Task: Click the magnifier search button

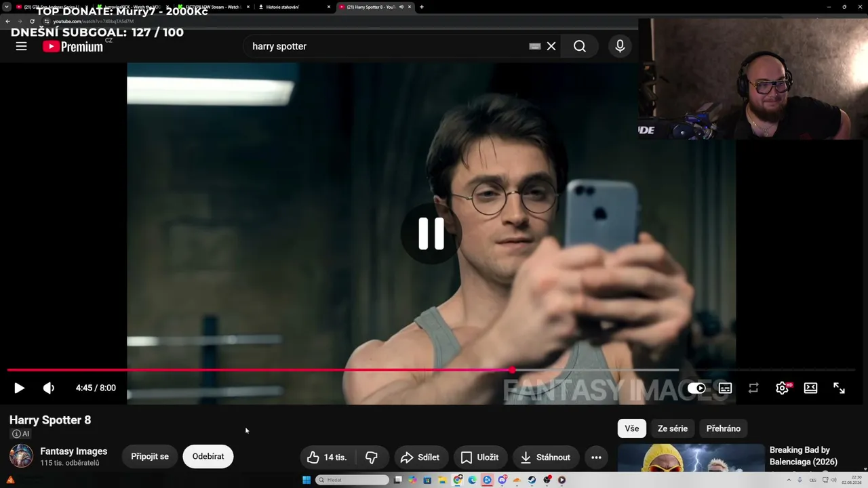Action: 580,46
